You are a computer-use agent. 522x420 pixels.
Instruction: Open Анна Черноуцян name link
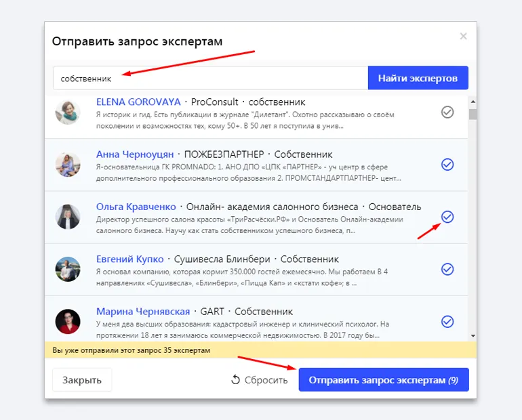coord(135,154)
